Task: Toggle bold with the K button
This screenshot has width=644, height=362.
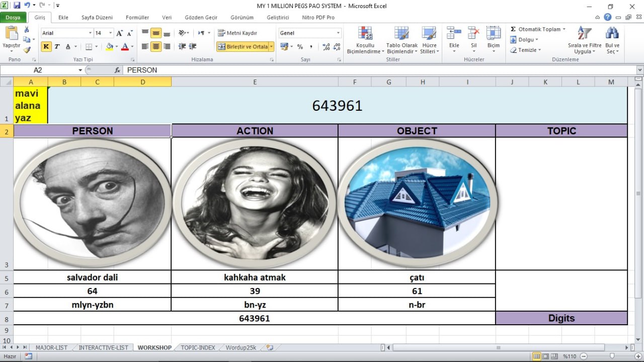Action: coord(46,46)
